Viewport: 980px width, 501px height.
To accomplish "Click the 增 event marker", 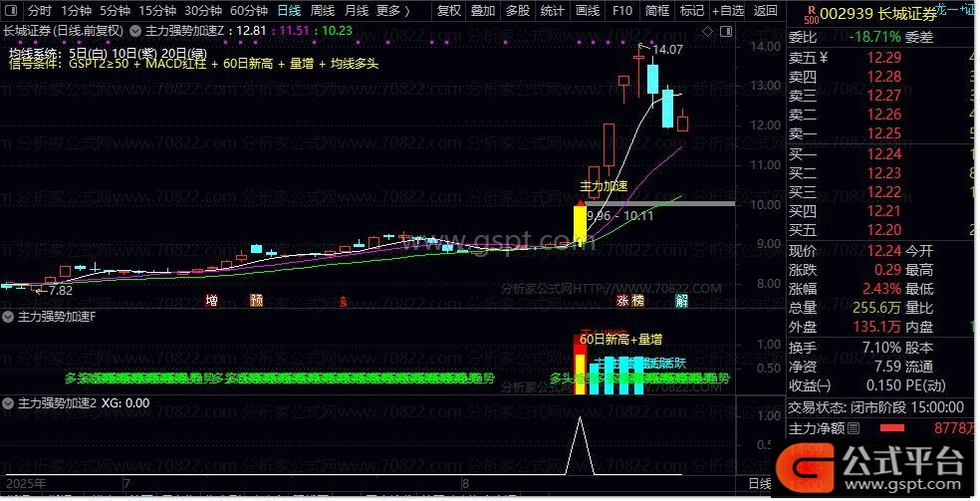I will 212,301.
